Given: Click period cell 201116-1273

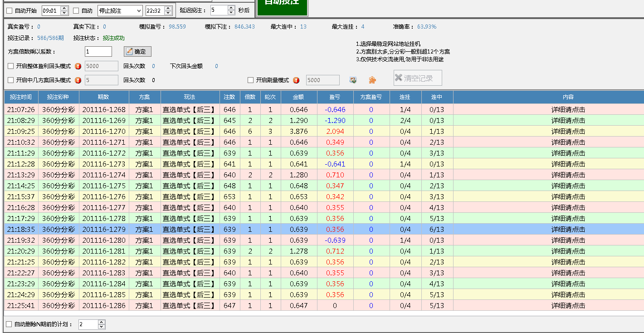Looking at the screenshot, I should (104, 164).
